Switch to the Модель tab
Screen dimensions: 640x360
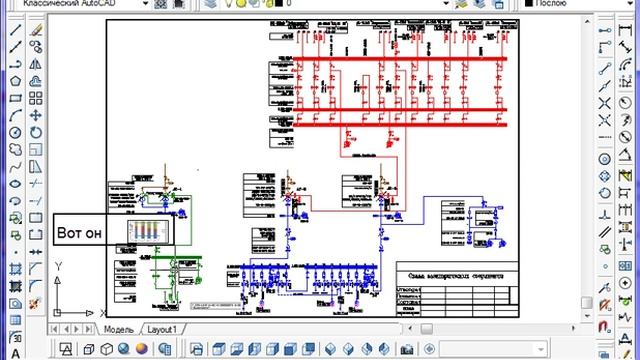pos(118,329)
